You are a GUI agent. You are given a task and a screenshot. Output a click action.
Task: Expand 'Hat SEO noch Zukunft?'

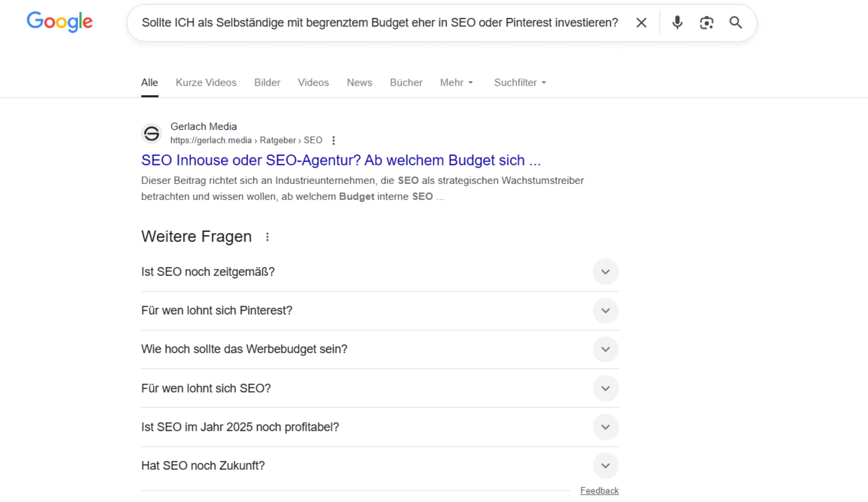pos(606,465)
